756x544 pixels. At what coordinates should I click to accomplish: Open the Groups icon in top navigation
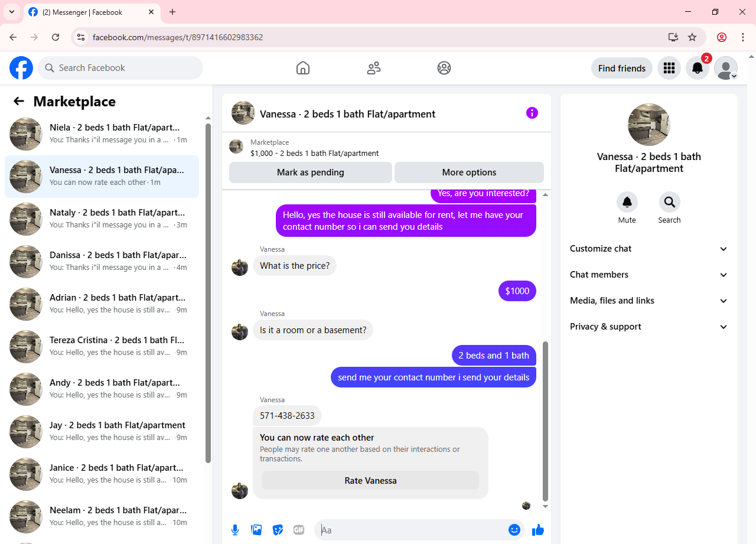(444, 68)
